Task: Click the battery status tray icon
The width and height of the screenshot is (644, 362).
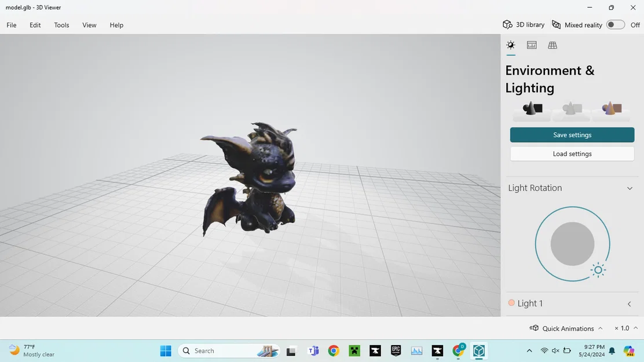Action: (567, 351)
